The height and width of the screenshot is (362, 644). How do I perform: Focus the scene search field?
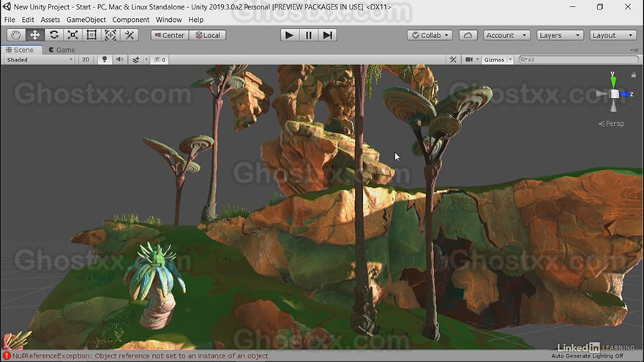579,59
